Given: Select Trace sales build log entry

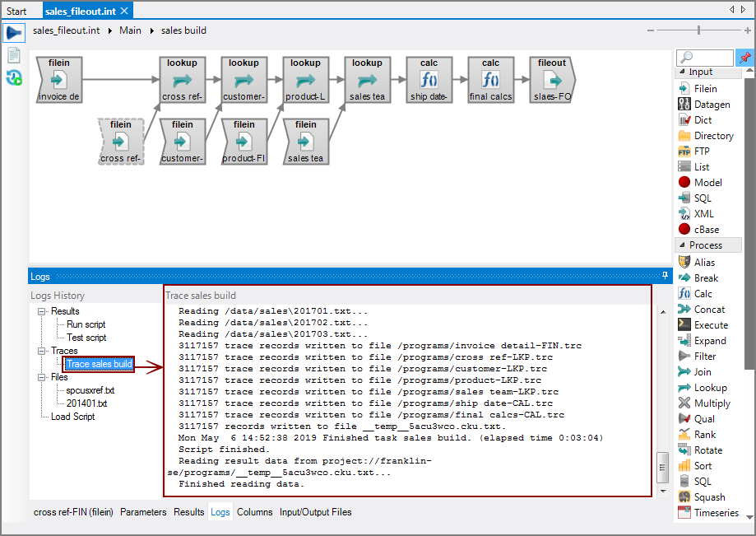Looking at the screenshot, I should [98, 364].
